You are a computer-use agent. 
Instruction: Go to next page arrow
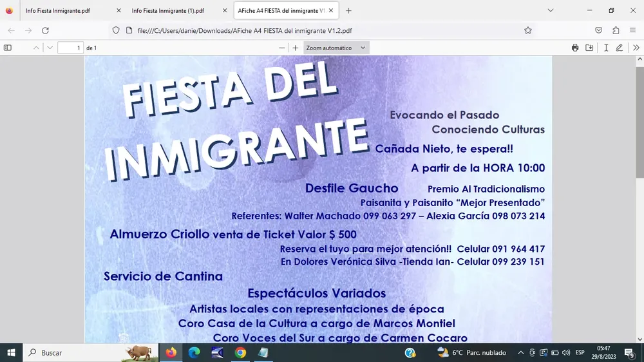50,48
